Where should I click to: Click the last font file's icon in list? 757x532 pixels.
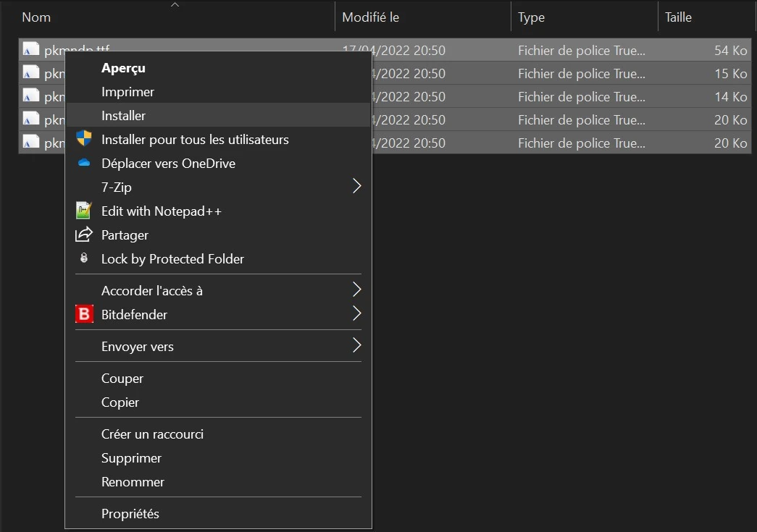click(30, 143)
